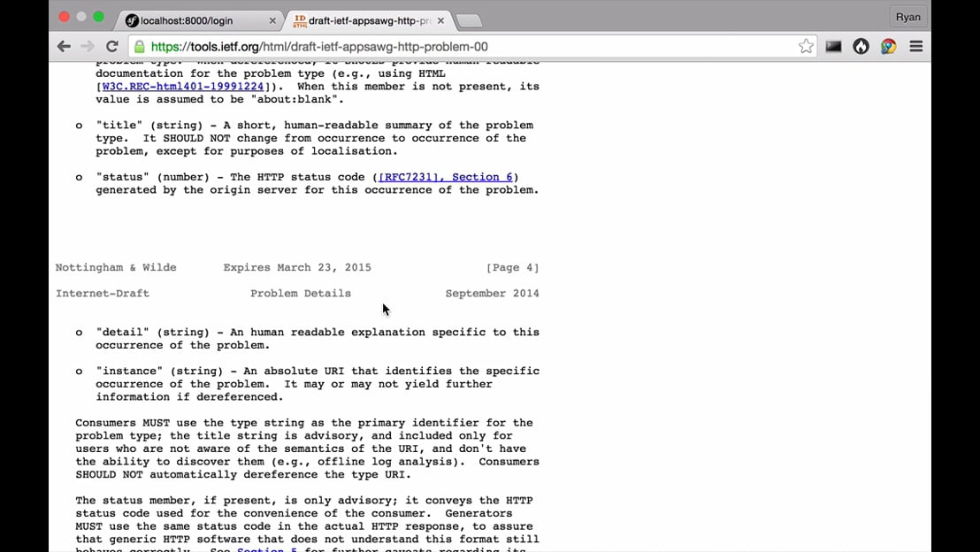The height and width of the screenshot is (552, 980).
Task: Click "SHOULD NOT automatically dereference" line
Action: tap(244, 474)
